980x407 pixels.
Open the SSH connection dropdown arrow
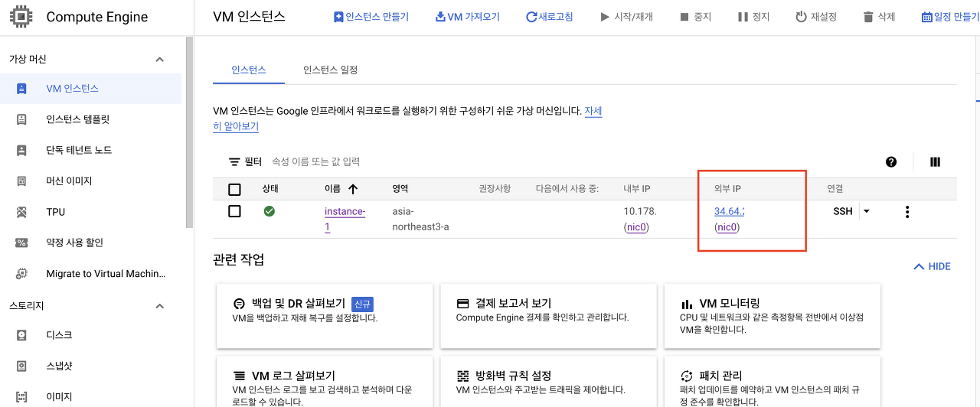[866, 211]
